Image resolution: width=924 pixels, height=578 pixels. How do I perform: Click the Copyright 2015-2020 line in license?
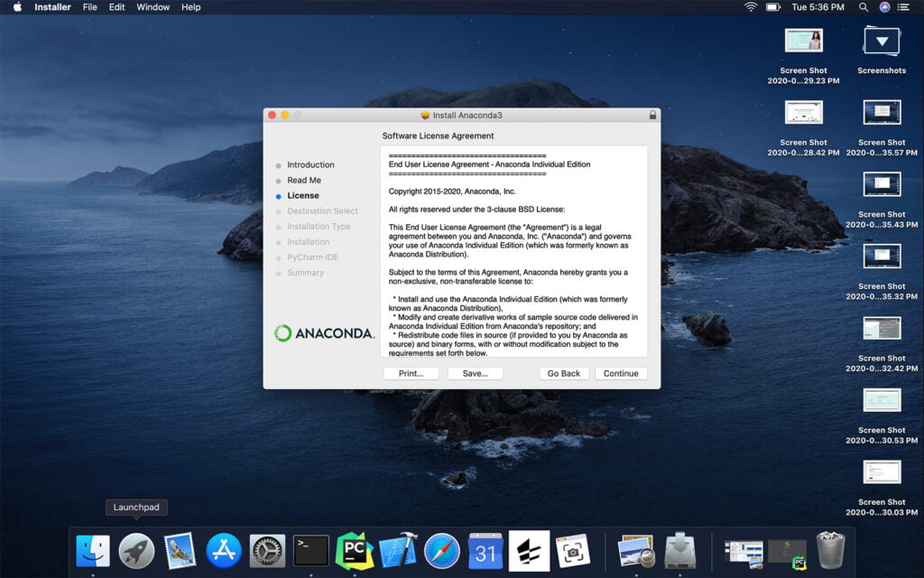452,191
